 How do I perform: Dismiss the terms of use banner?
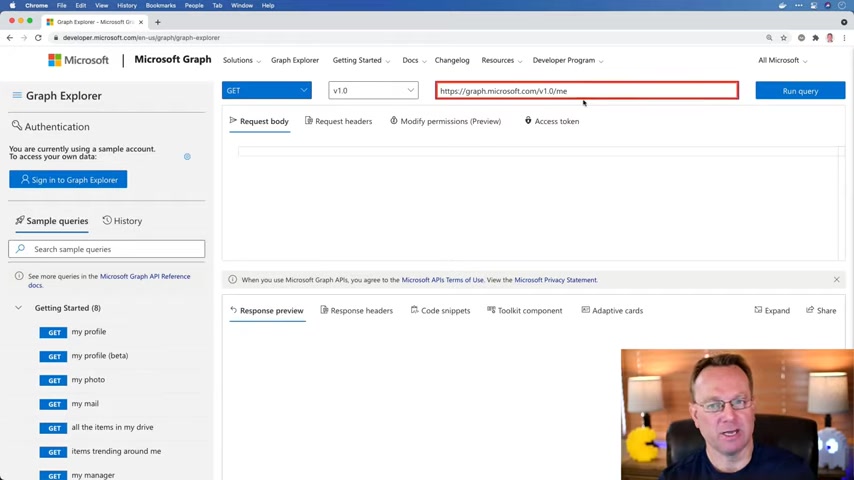tap(837, 280)
